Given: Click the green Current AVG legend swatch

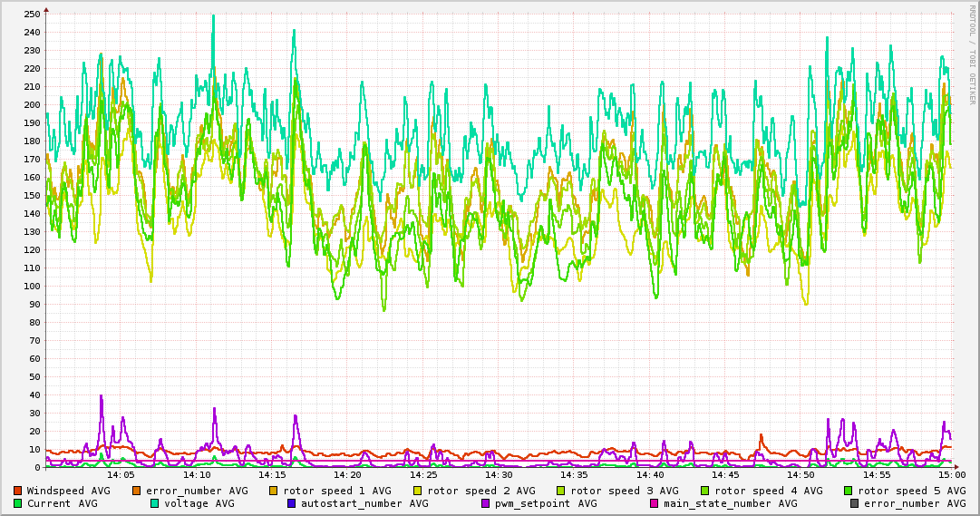Looking at the screenshot, I should click(x=17, y=503).
